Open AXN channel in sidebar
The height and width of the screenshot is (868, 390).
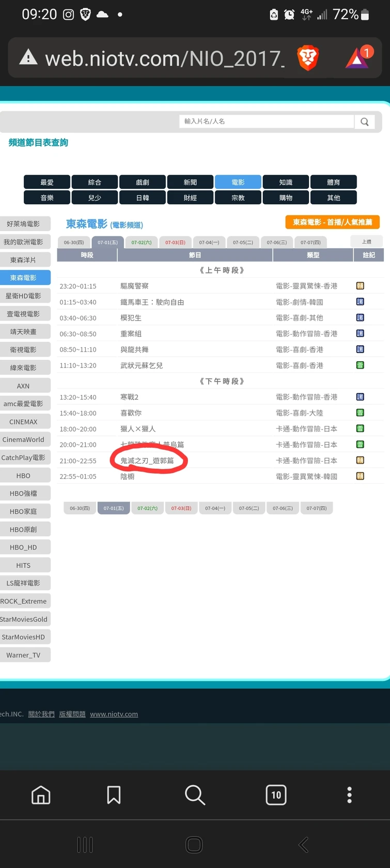tap(24, 386)
